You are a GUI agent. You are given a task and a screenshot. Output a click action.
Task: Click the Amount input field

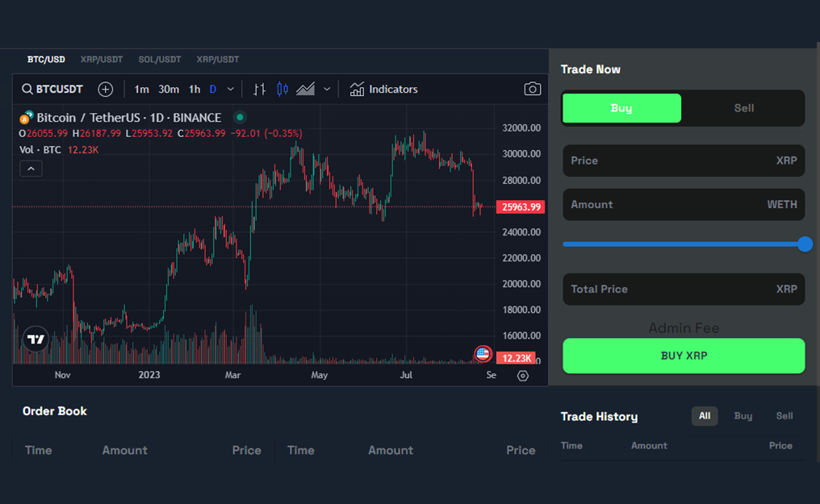coord(684,204)
